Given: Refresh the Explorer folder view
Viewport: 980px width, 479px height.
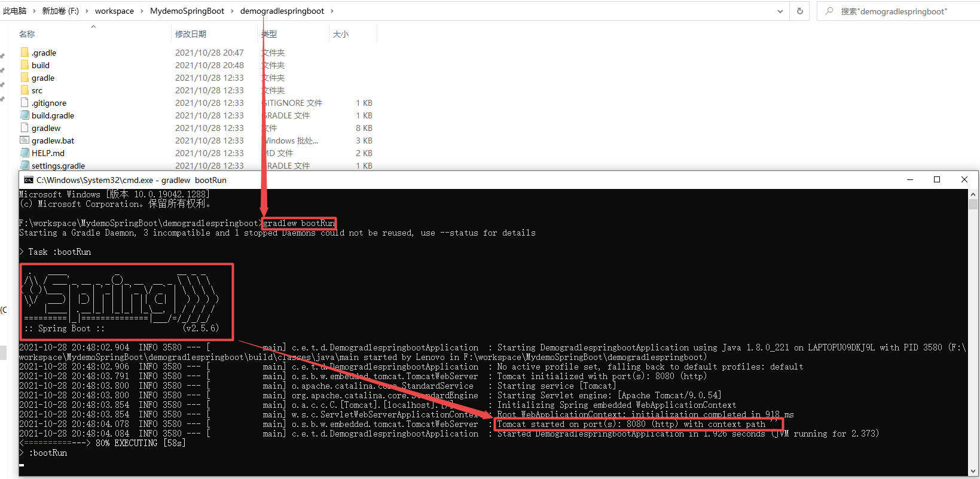Looking at the screenshot, I should click(x=799, y=11).
